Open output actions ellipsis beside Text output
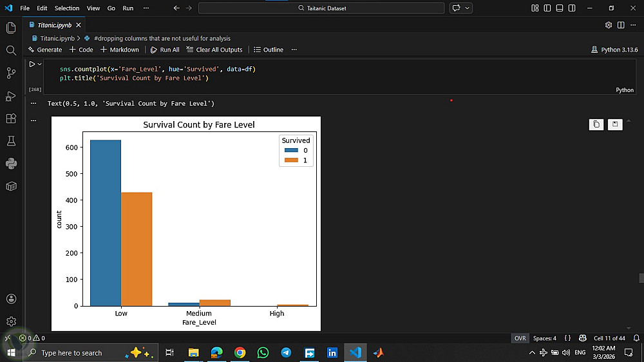Viewport: 644px width, 362px height. click(33, 104)
